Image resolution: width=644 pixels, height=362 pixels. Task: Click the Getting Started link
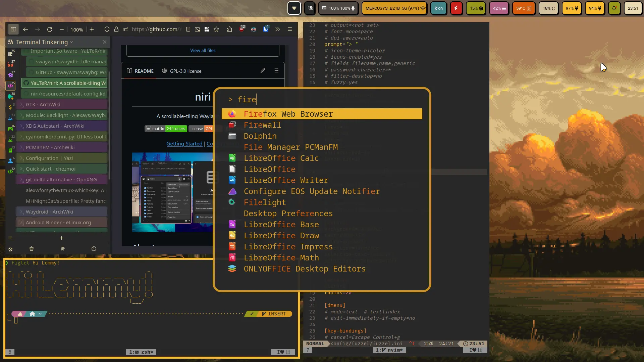184,144
